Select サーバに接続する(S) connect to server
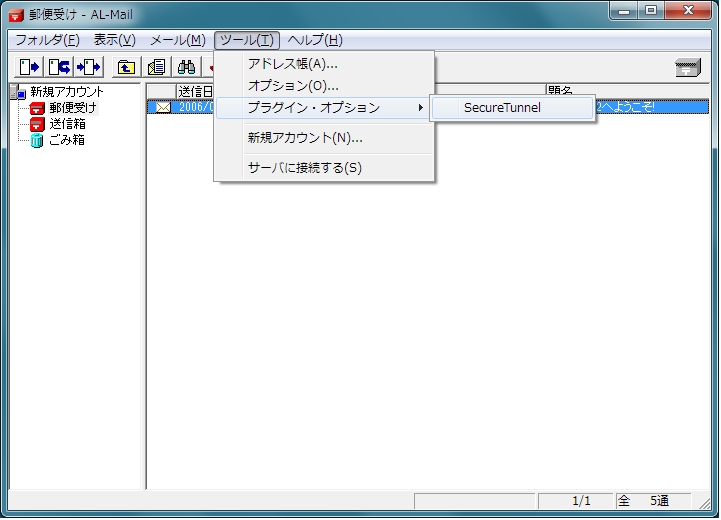The width and height of the screenshot is (721, 520). click(304, 167)
